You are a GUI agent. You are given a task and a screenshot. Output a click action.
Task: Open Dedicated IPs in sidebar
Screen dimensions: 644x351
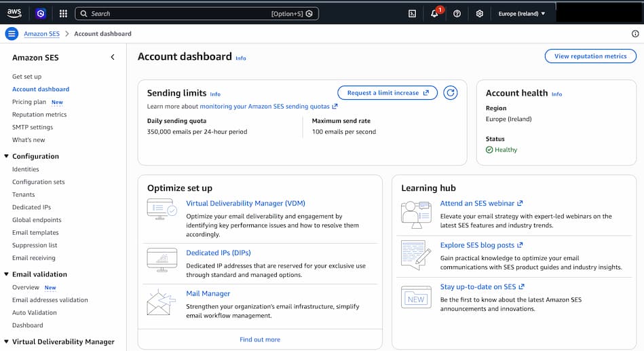(x=32, y=208)
